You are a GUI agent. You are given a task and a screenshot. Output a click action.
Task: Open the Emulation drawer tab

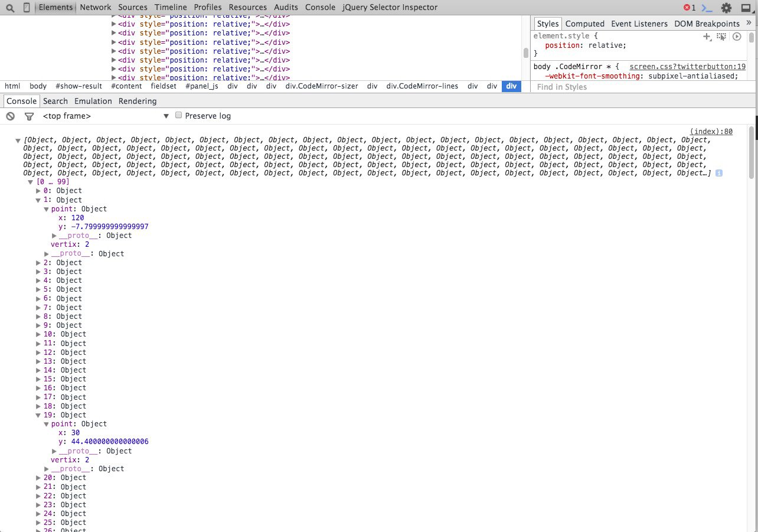tap(93, 101)
